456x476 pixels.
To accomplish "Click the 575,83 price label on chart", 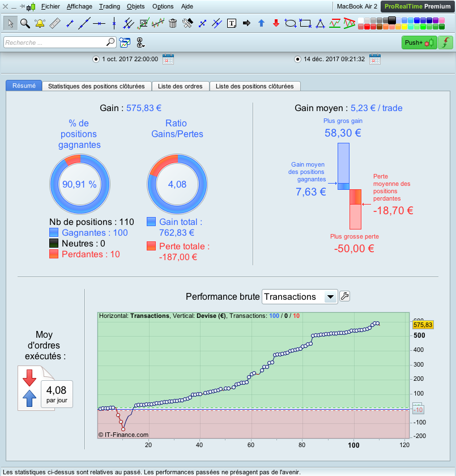I will (x=423, y=325).
